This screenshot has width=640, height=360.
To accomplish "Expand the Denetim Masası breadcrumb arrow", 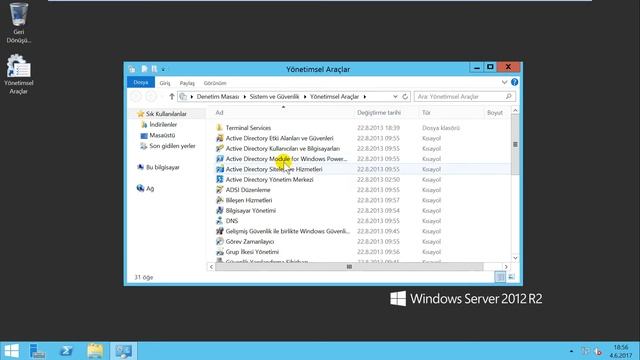I will pos(244,97).
